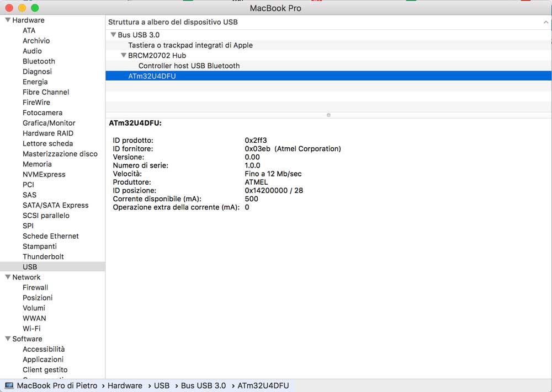Click the Produttore value ATMEL
The image size is (552, 392).
(256, 182)
